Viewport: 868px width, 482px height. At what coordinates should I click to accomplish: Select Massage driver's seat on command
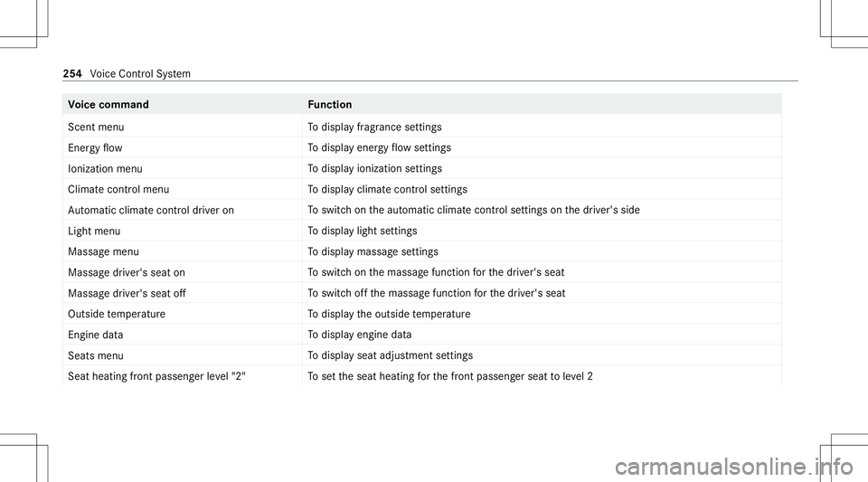tap(127, 272)
